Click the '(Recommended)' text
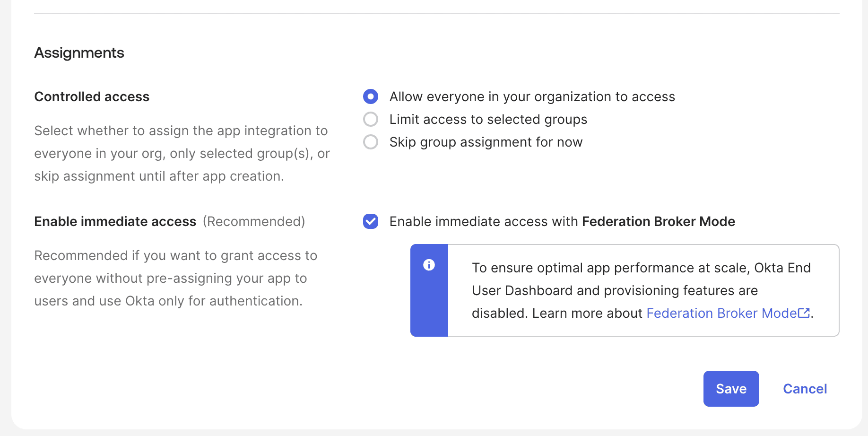The image size is (868, 436). [x=254, y=221]
